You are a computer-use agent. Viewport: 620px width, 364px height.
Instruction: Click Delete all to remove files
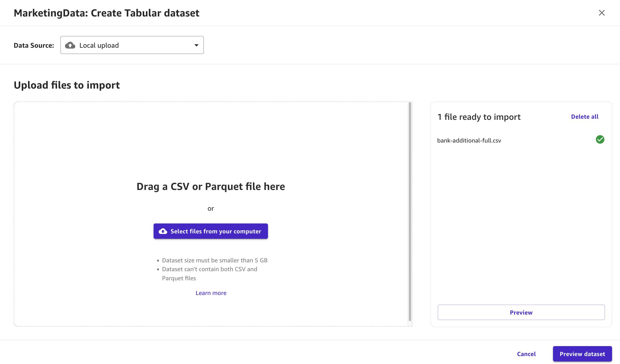coord(585,117)
